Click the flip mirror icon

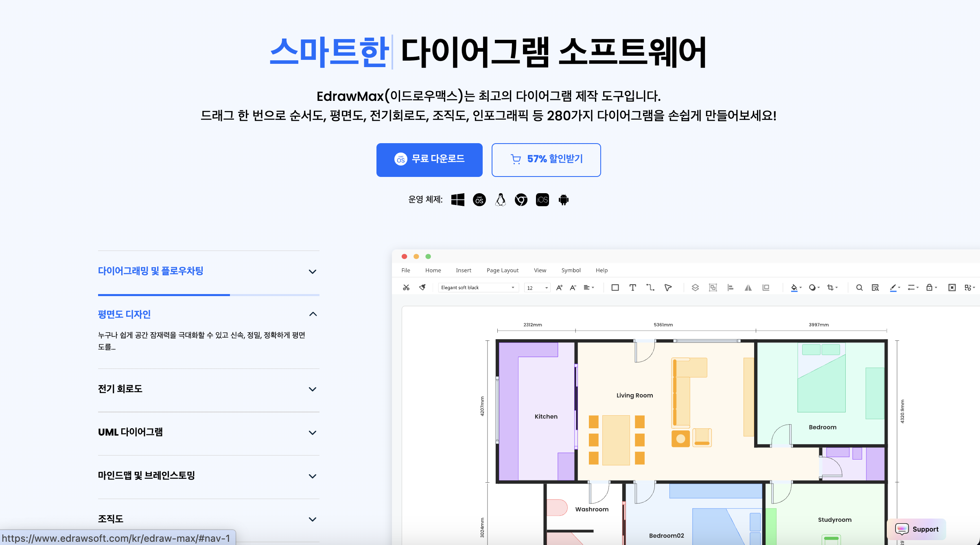coord(748,288)
